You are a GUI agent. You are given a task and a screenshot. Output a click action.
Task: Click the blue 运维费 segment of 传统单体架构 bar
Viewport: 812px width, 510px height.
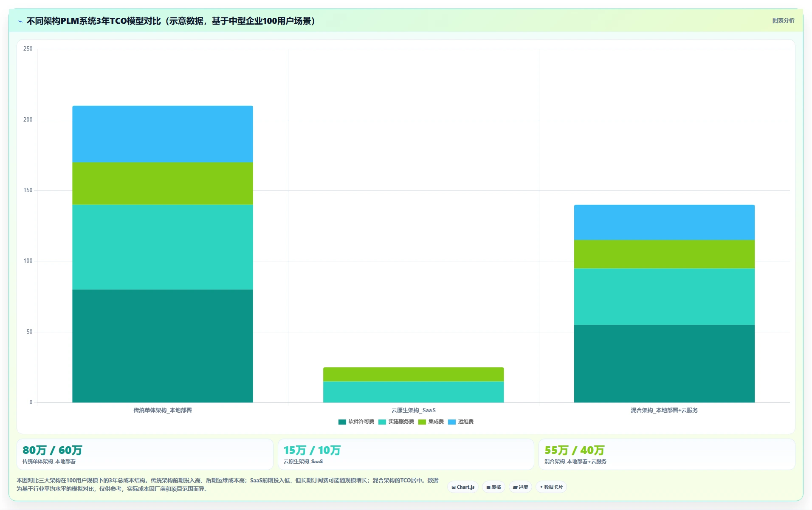pyautogui.click(x=163, y=134)
